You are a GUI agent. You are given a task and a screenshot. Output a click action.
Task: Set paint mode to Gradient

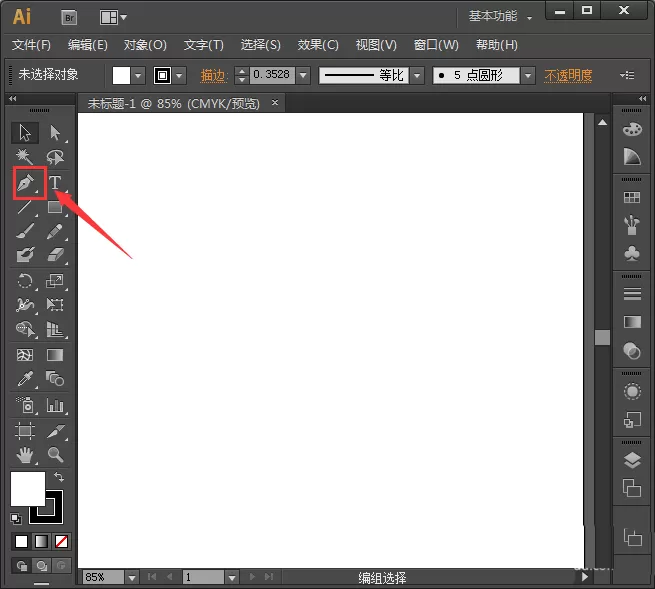(x=41, y=541)
